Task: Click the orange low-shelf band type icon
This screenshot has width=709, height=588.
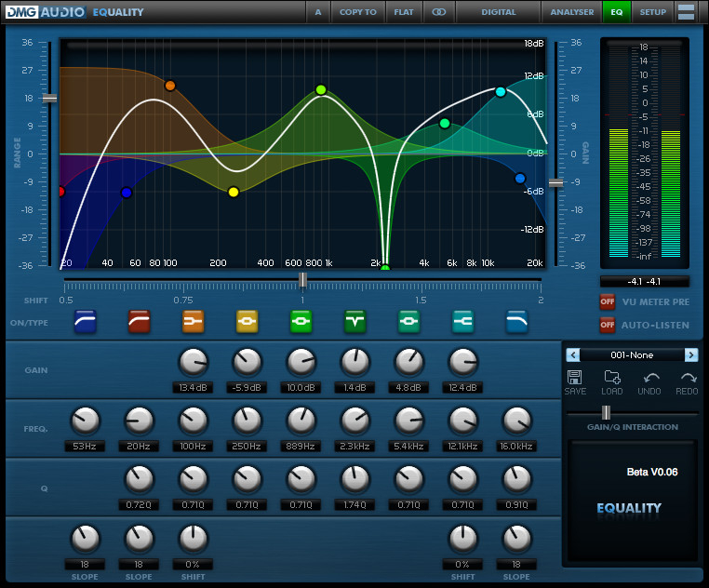Action: pyautogui.click(x=193, y=322)
